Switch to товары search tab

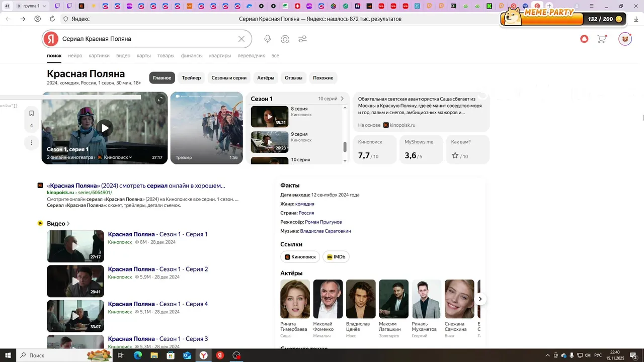click(x=166, y=56)
